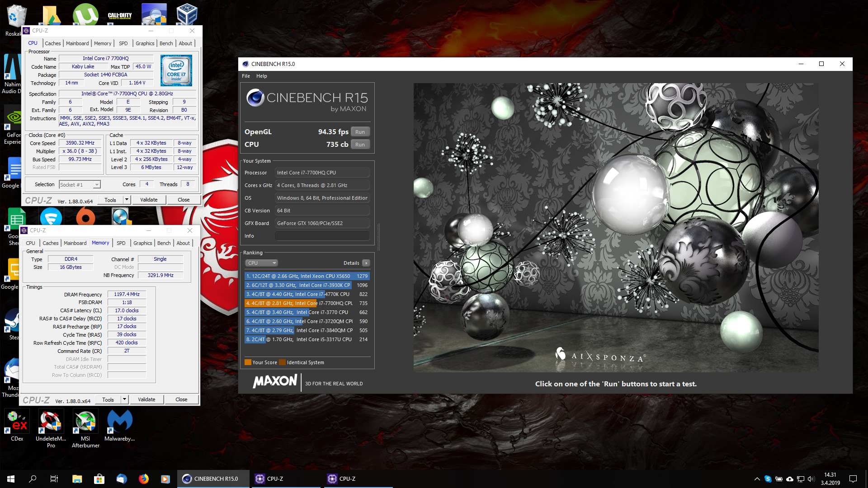Screen dimensions: 868x488
Task: Open Windows Start menu
Action: (x=11, y=479)
